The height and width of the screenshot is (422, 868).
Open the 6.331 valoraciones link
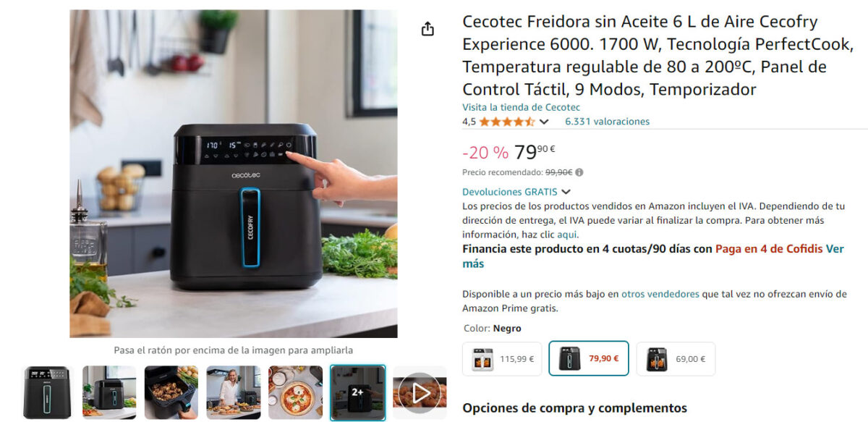click(x=607, y=122)
